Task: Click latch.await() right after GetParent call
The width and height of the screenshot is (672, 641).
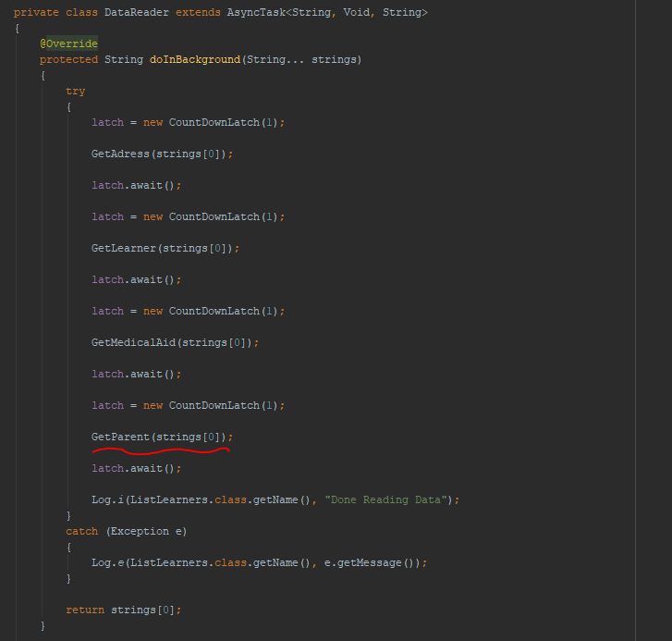Action: pos(136,468)
